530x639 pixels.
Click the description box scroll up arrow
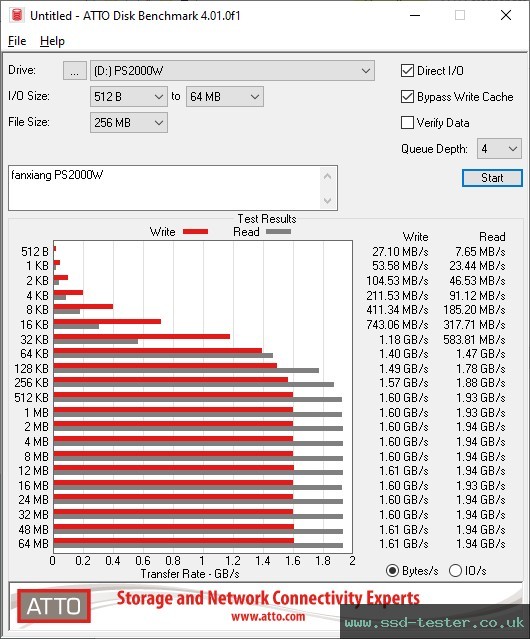point(328,176)
